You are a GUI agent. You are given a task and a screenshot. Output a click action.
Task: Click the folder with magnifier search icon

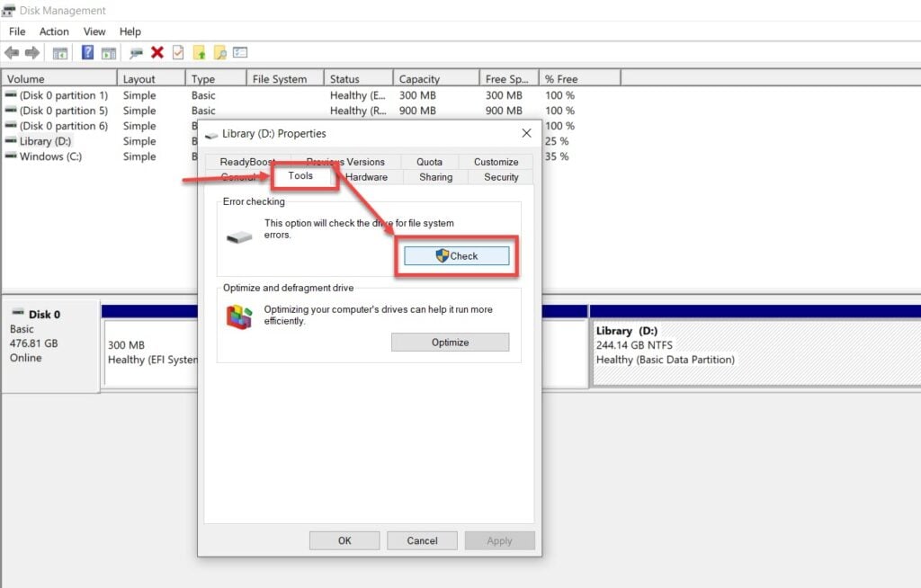(220, 53)
